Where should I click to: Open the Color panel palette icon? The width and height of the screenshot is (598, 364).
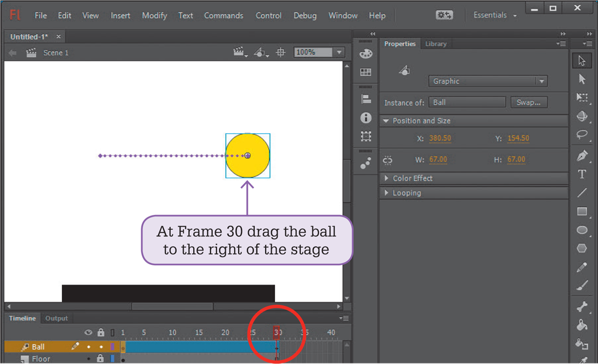tap(366, 54)
